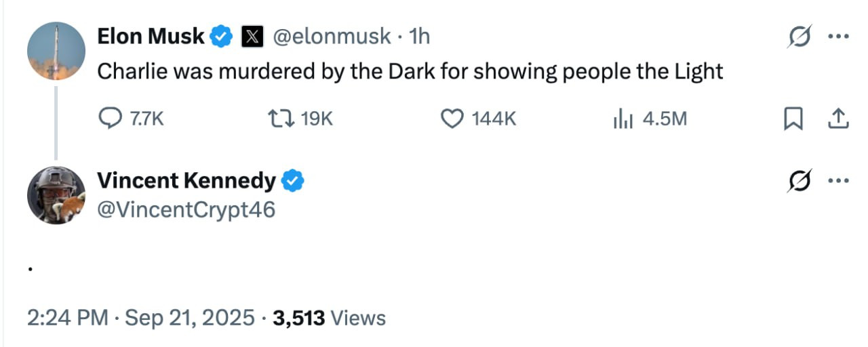Share the Elon Musk tweet
This screenshot has height=347, width=868.
tap(838, 119)
